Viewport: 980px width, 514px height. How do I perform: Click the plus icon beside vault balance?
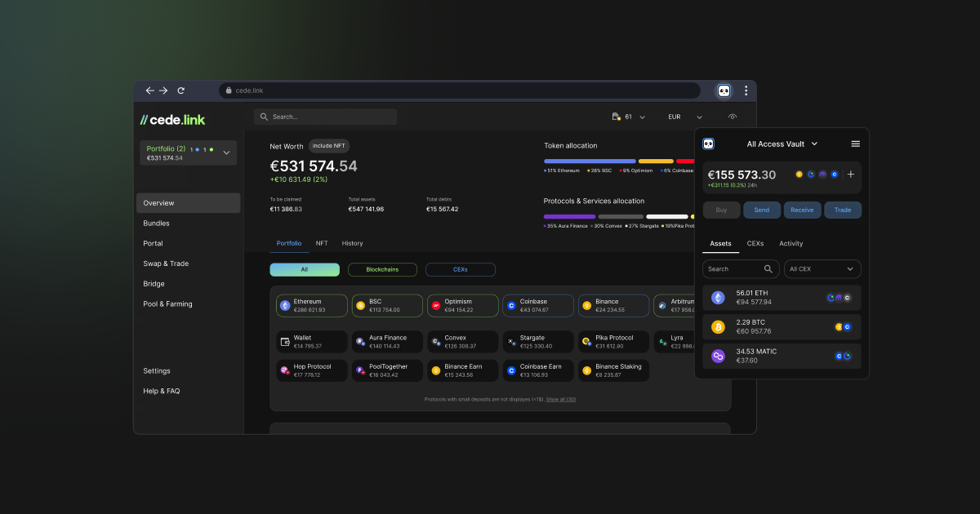pos(850,174)
